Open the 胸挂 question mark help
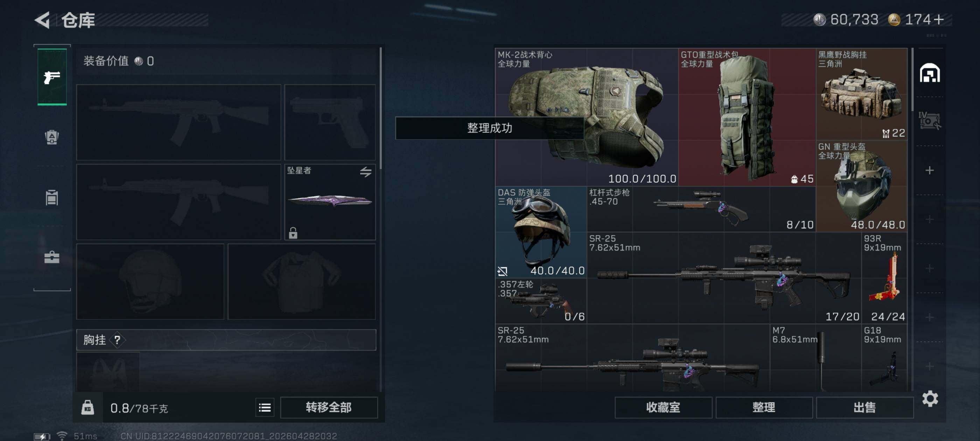Screen dimensions: 980x441 pos(117,340)
